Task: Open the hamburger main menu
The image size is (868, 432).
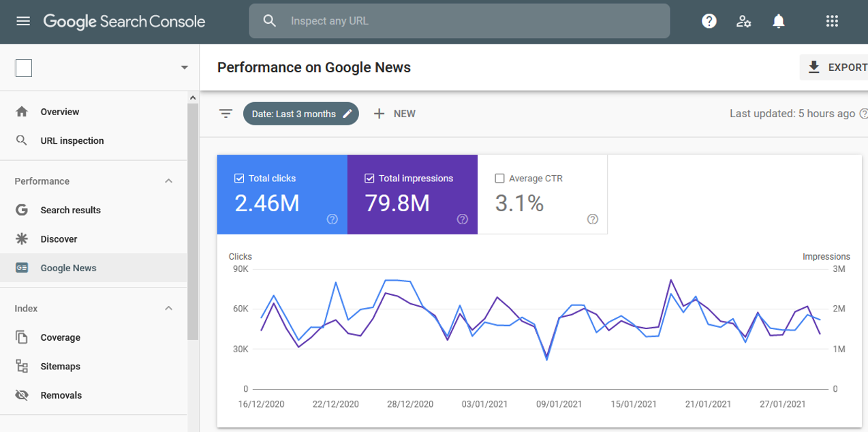Action: point(23,21)
